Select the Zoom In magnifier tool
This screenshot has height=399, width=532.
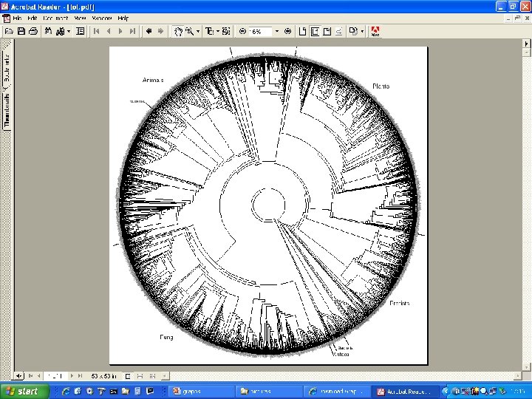click(x=189, y=32)
